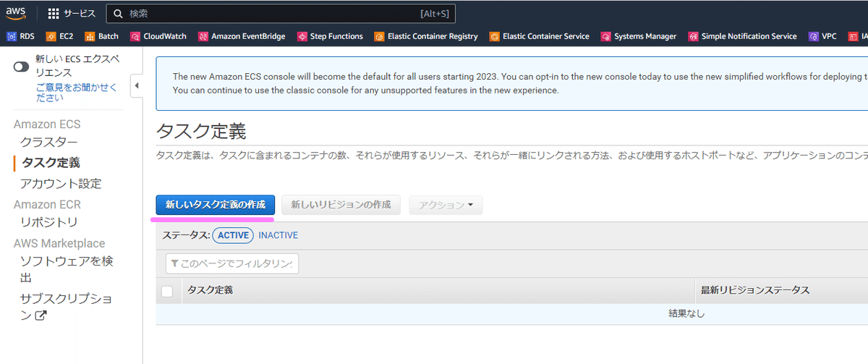Open ソフトウェアを検出 in the sidebar
The height and width of the screenshot is (364, 868).
coord(67,269)
